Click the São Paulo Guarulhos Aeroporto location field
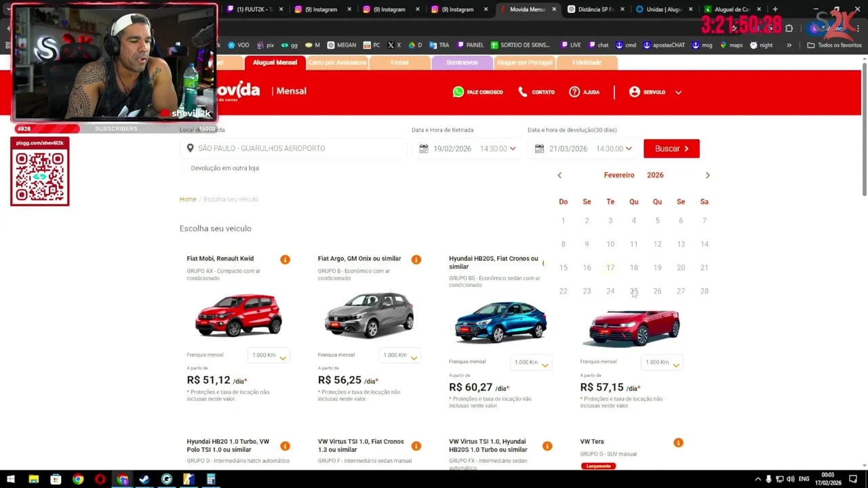 click(x=294, y=148)
